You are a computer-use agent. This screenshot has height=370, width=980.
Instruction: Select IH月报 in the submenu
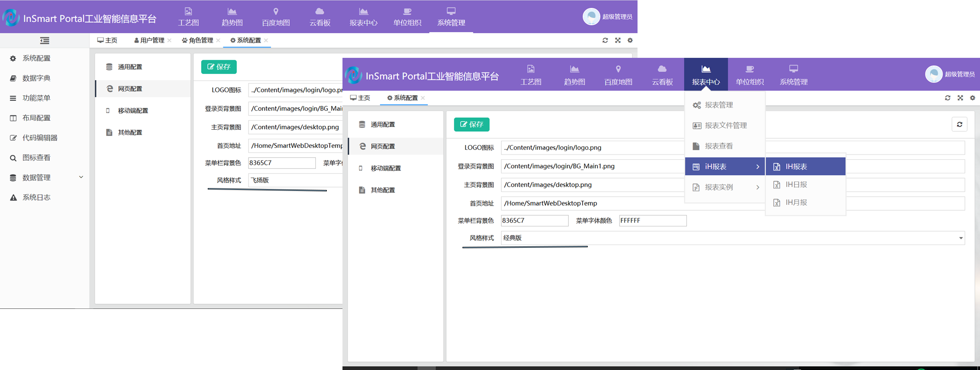(805, 203)
